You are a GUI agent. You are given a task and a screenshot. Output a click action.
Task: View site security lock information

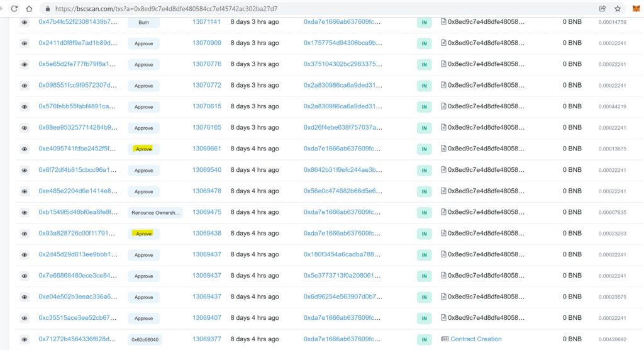pyautogui.click(x=48, y=9)
